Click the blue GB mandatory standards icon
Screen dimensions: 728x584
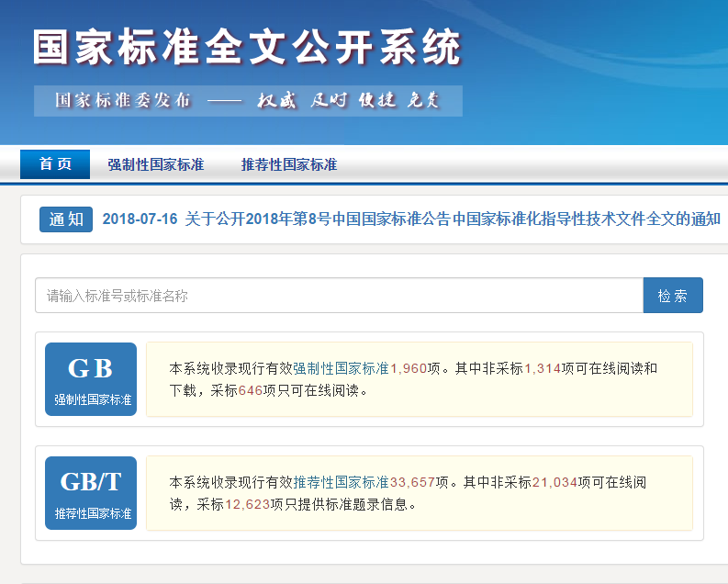(91, 379)
